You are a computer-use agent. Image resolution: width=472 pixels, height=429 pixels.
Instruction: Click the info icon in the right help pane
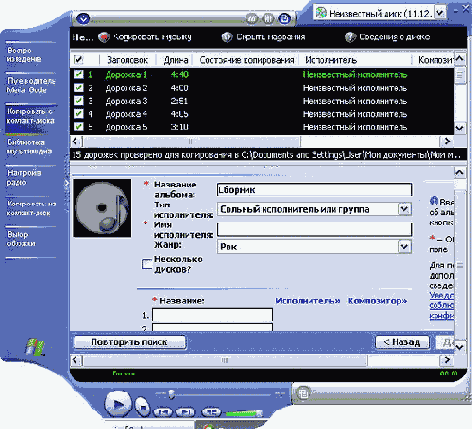click(434, 201)
